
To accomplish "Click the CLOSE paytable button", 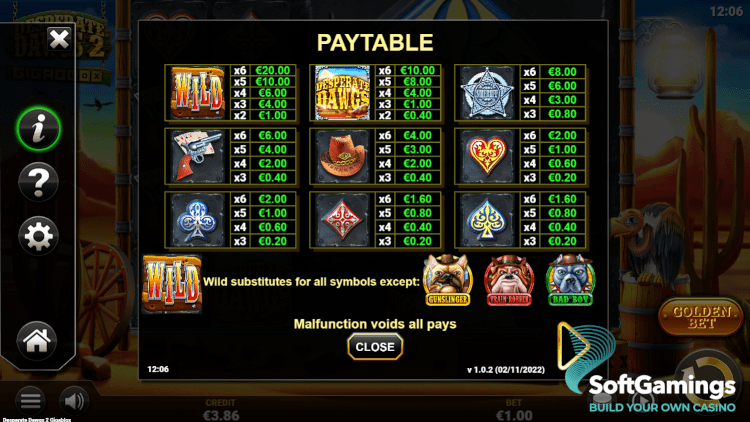I will 375,347.
